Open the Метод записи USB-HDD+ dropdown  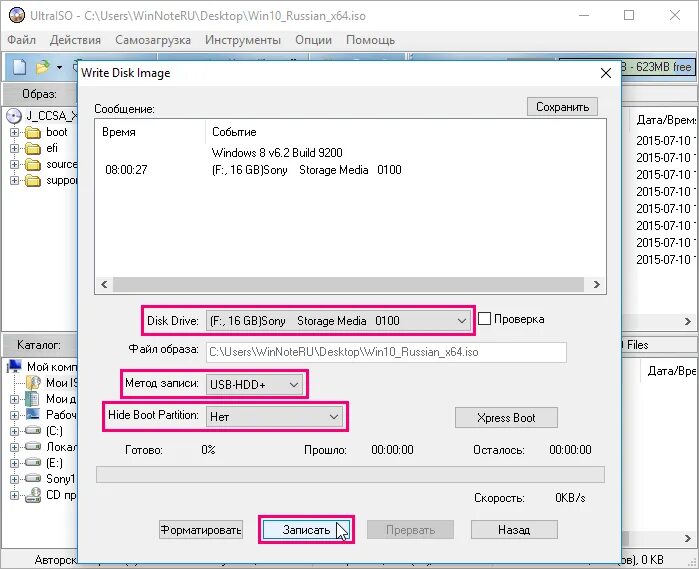point(254,384)
